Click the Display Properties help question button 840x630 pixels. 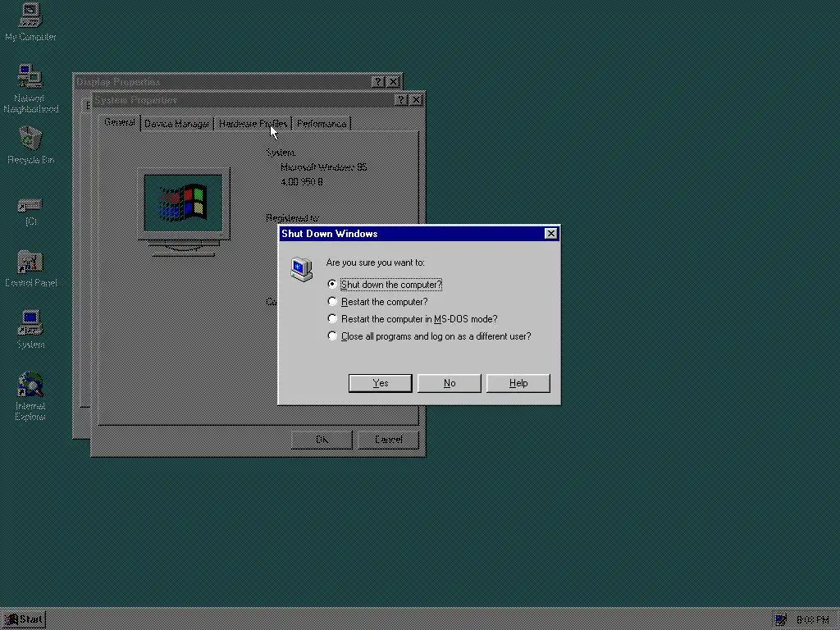(x=378, y=82)
